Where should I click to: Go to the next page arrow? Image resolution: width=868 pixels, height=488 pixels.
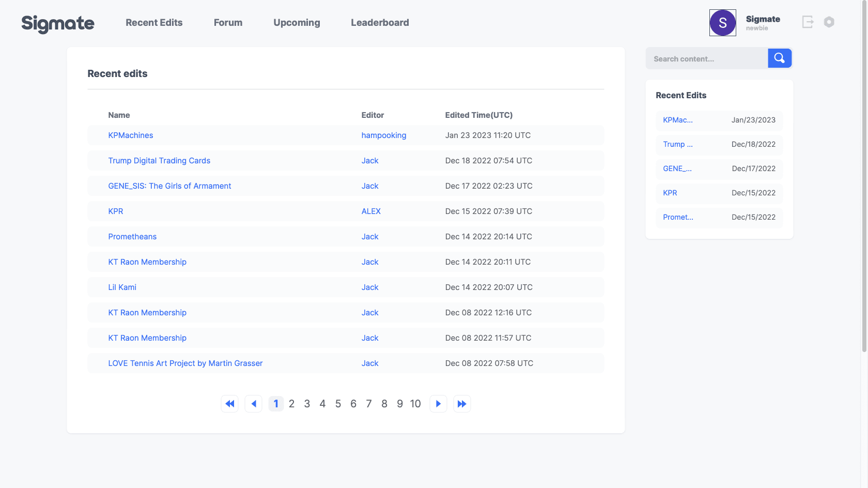tap(438, 404)
